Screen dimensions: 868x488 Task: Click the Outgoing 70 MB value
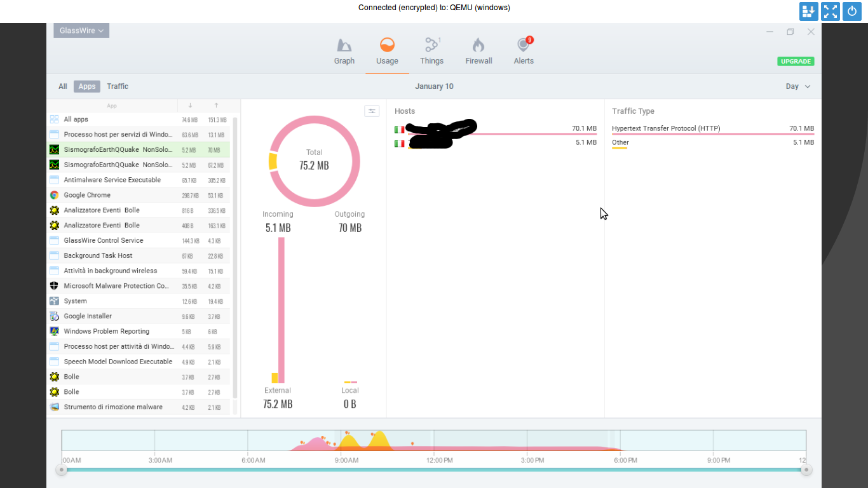tap(350, 227)
